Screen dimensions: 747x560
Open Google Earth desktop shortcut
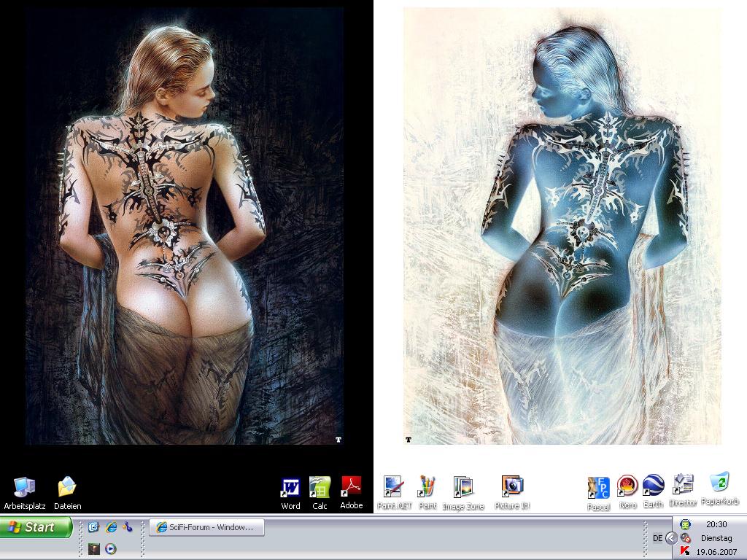(x=653, y=486)
